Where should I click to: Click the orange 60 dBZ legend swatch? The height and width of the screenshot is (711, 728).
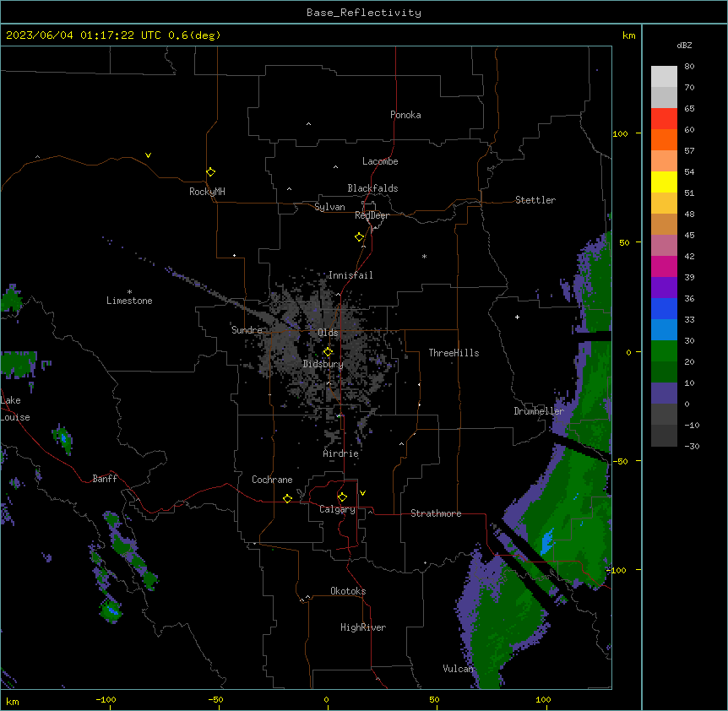664,139
